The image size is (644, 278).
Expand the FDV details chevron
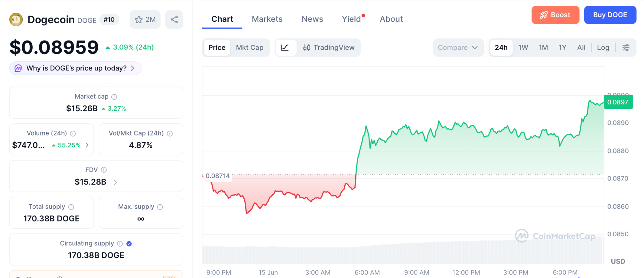(115, 182)
